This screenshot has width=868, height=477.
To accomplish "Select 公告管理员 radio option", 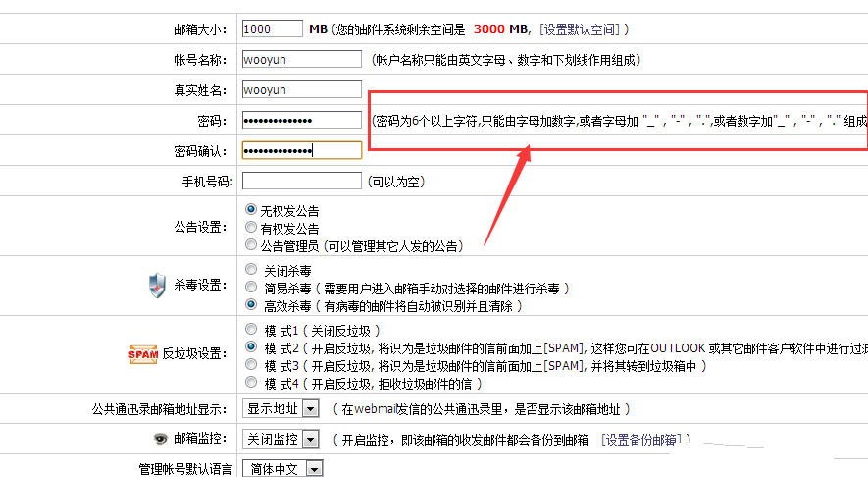I will (251, 244).
